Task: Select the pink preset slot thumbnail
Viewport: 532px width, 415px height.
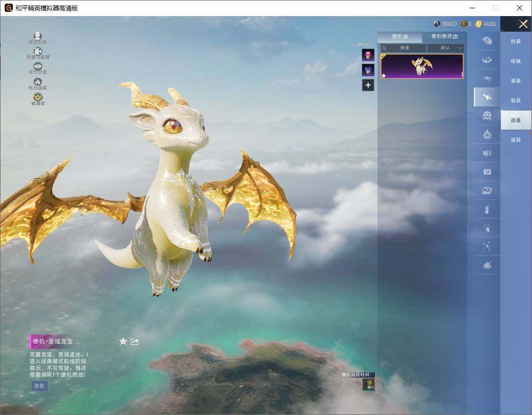Action: coord(368,55)
